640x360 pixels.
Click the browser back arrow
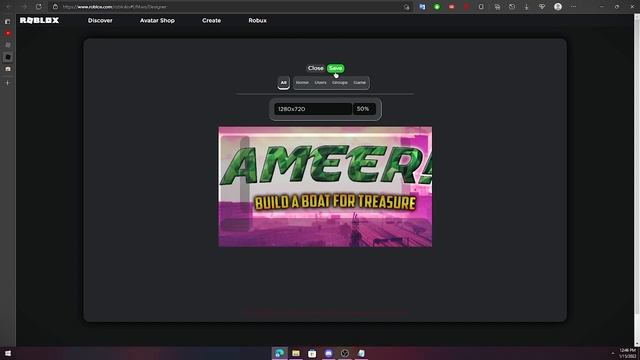pos(8,7)
